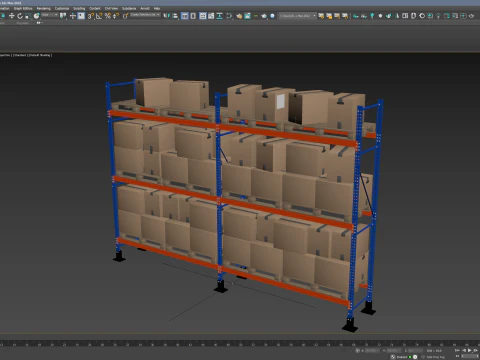This screenshot has height=360, width=480.
Task: Open the Create Selection Set dropdown
Action: pos(145,15)
